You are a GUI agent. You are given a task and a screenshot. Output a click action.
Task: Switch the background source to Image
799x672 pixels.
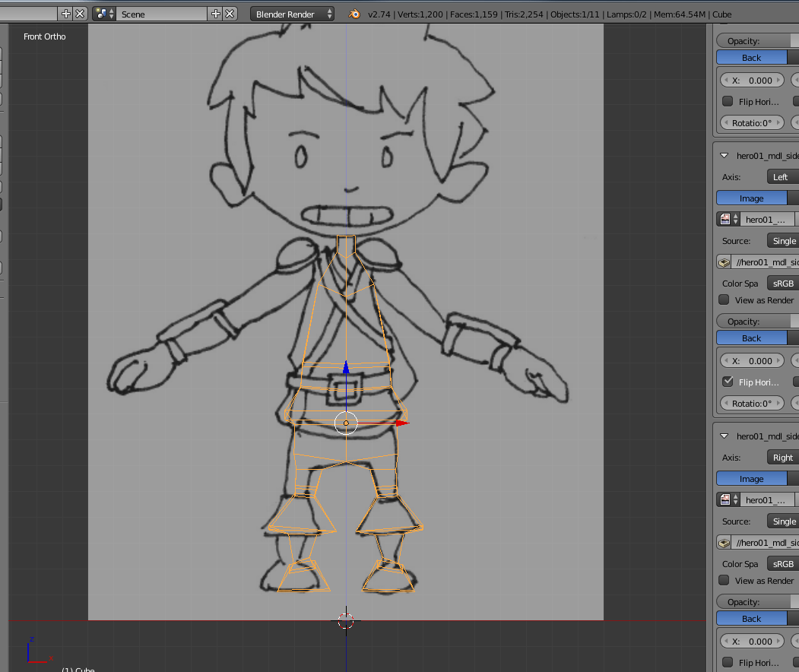pos(751,198)
